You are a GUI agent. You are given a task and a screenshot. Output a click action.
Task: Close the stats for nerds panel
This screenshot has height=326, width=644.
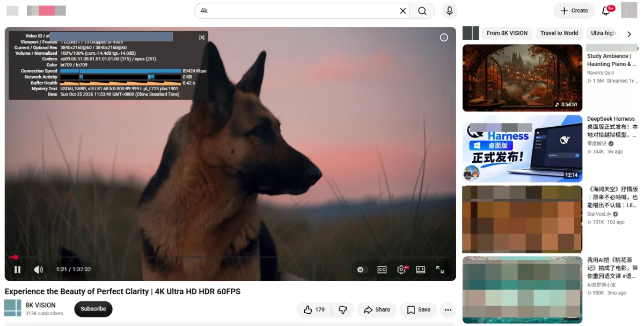click(202, 38)
